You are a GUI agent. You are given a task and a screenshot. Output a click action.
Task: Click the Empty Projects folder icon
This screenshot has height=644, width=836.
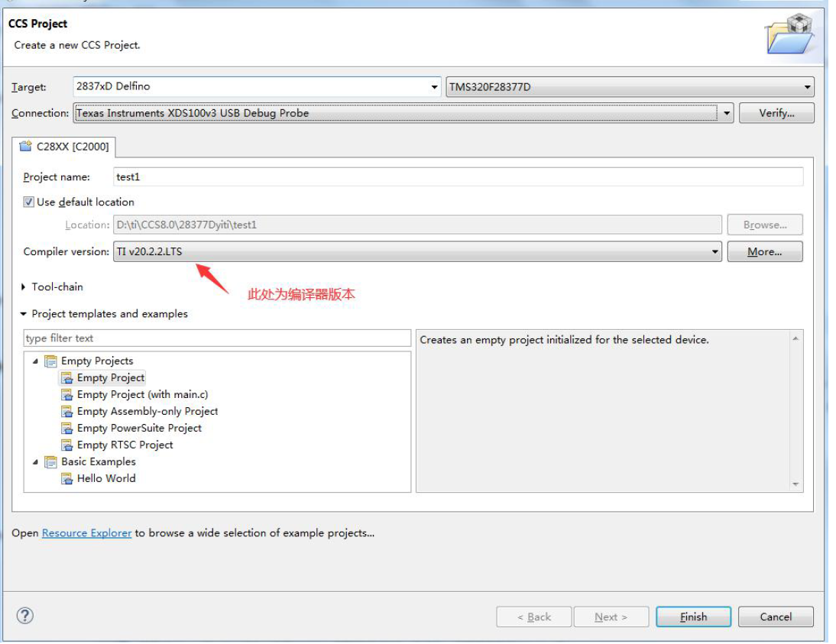[x=51, y=361]
